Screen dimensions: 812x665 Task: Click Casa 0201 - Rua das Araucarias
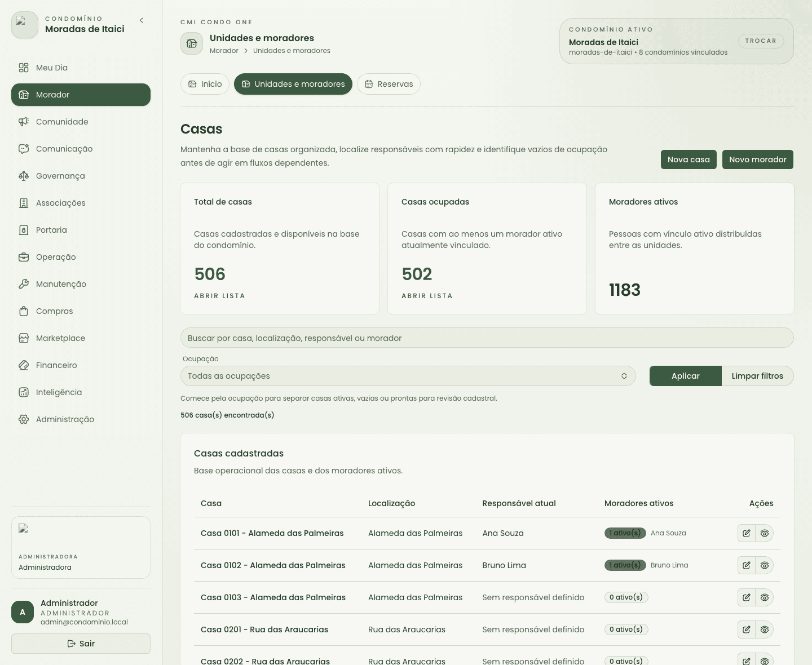(x=264, y=629)
